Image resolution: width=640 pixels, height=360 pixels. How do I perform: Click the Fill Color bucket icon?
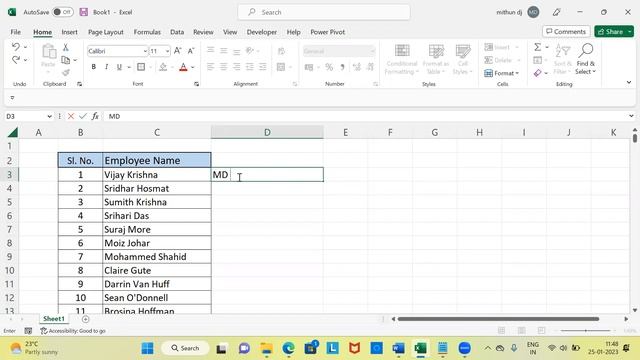point(163,67)
